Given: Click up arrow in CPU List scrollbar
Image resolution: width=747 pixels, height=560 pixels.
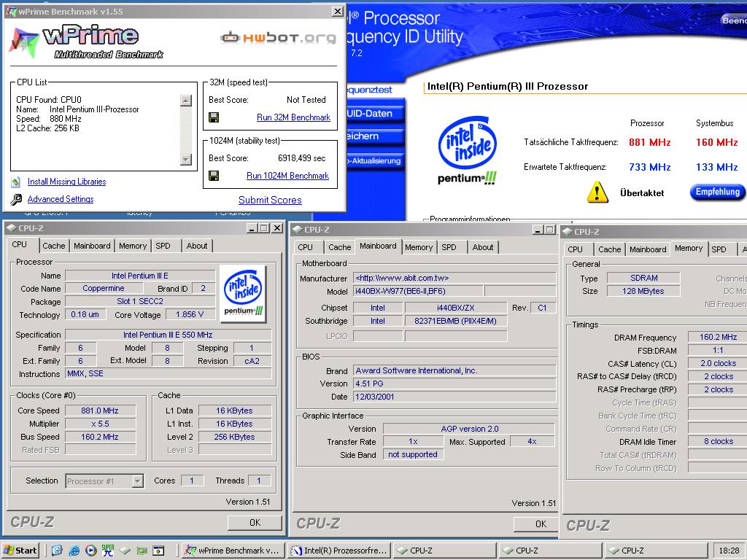Looking at the screenshot, I should coord(186,101).
